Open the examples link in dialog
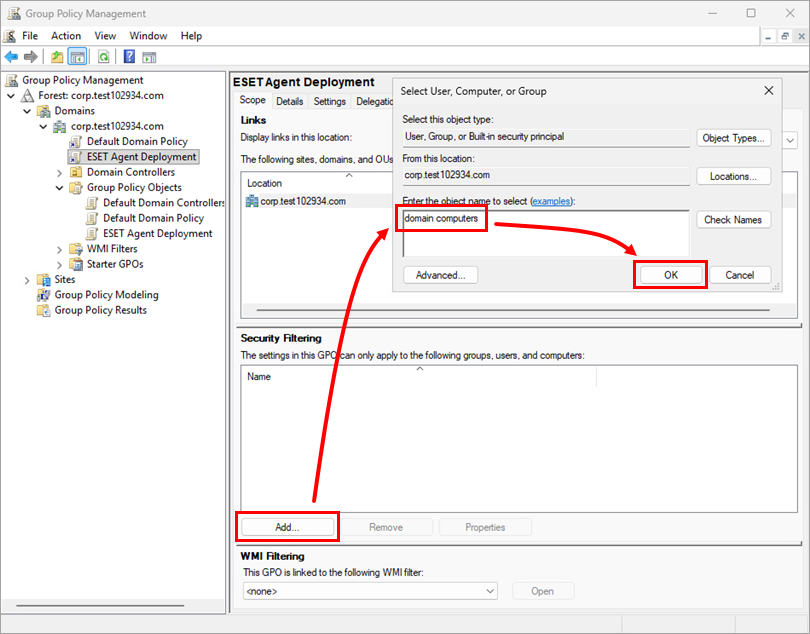The width and height of the screenshot is (810, 634). (553, 201)
